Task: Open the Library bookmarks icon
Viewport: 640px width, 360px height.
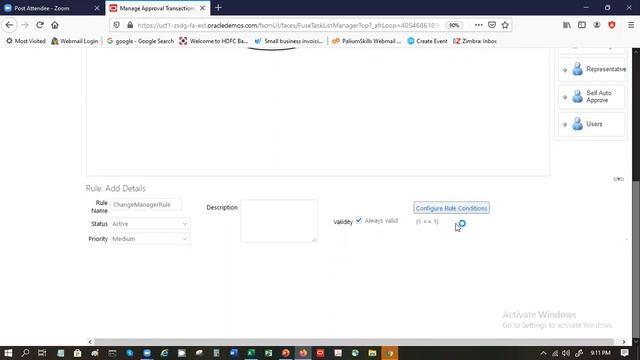Action: [567, 25]
